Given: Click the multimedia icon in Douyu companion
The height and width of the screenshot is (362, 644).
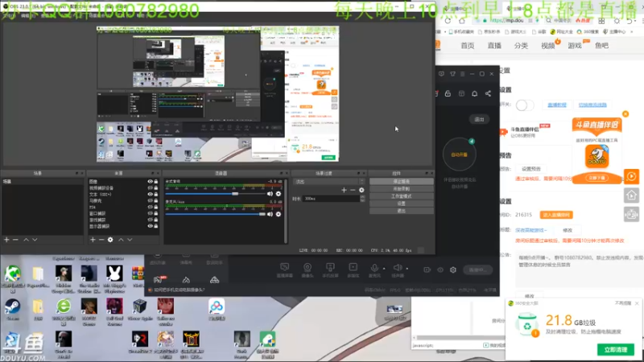Looking at the screenshot, I should [x=353, y=267].
